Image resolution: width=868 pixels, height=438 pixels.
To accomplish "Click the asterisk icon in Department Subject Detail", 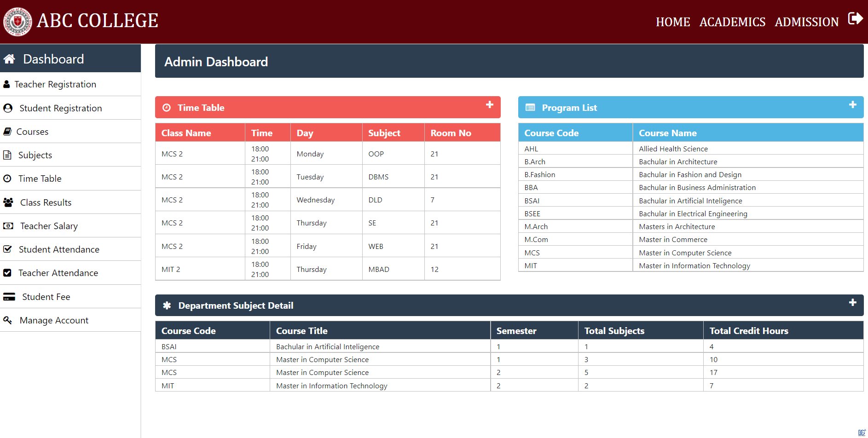I will coord(167,305).
